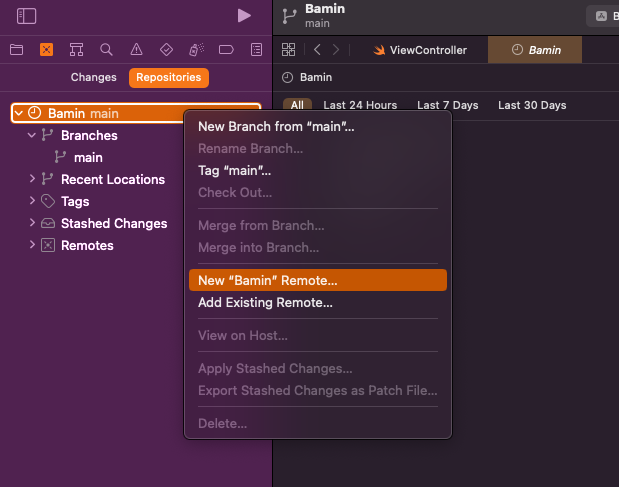Collapse the Bamin main repository row
Screen dimensions: 619x487
(x=18, y=113)
